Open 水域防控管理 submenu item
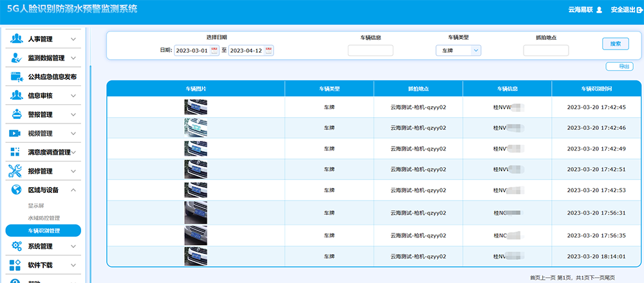 (44, 218)
